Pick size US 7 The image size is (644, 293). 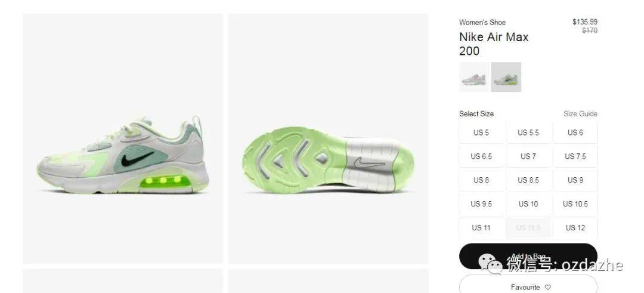(528, 156)
